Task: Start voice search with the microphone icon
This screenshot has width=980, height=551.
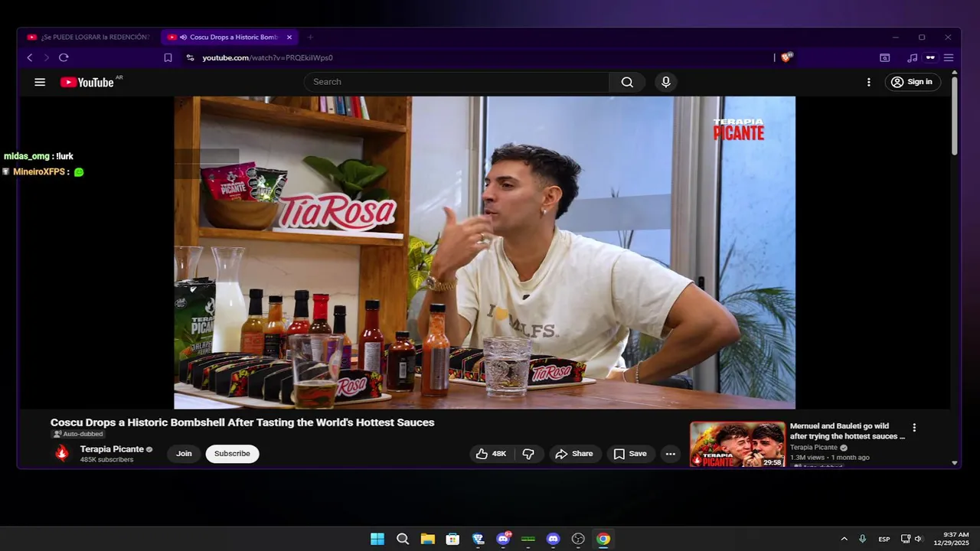Action: point(666,82)
